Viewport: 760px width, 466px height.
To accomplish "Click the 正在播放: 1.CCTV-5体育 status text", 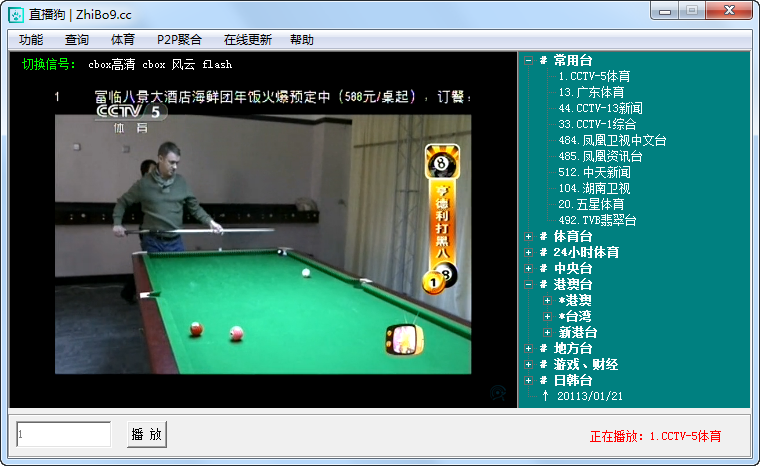I will pos(655,436).
